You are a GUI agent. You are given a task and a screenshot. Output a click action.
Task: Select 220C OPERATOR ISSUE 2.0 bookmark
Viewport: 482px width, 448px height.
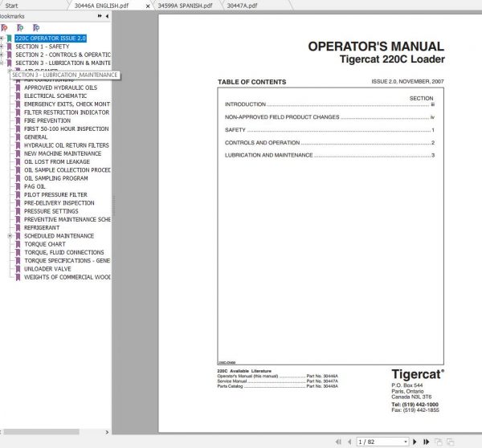click(x=51, y=38)
